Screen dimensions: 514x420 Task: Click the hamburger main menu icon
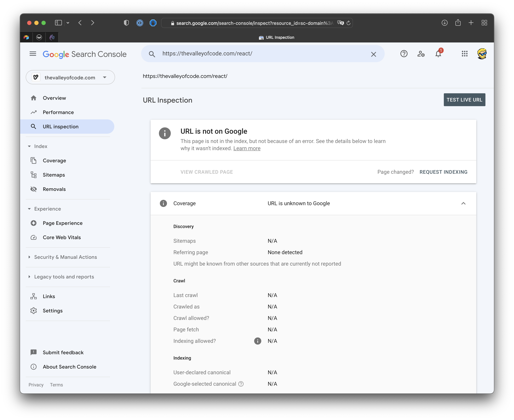point(33,54)
